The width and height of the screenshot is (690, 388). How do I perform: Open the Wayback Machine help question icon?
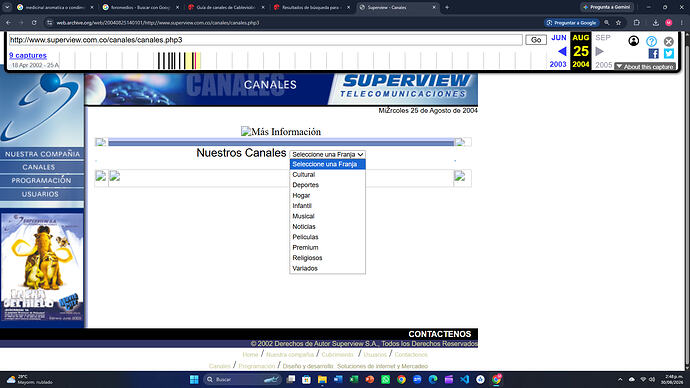(x=651, y=41)
